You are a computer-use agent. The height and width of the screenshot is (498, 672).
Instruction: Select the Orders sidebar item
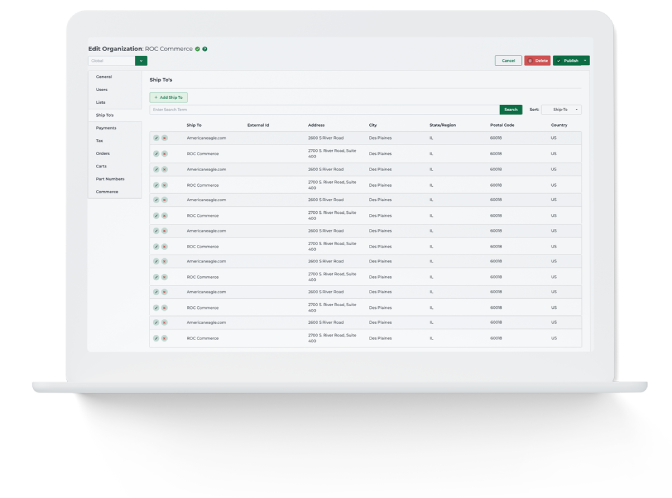pos(102,154)
